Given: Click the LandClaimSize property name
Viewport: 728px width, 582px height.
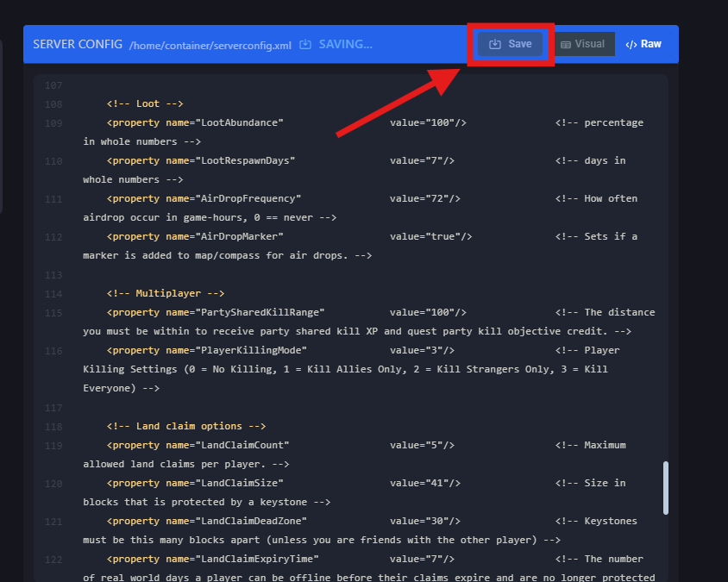Looking at the screenshot, I should pyautogui.click(x=240, y=483).
